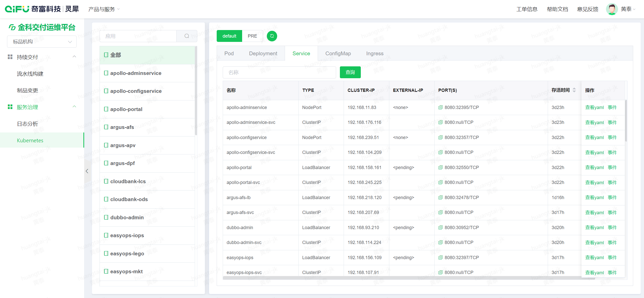
Task: View yaml for apollo-portal service
Action: coord(594,168)
